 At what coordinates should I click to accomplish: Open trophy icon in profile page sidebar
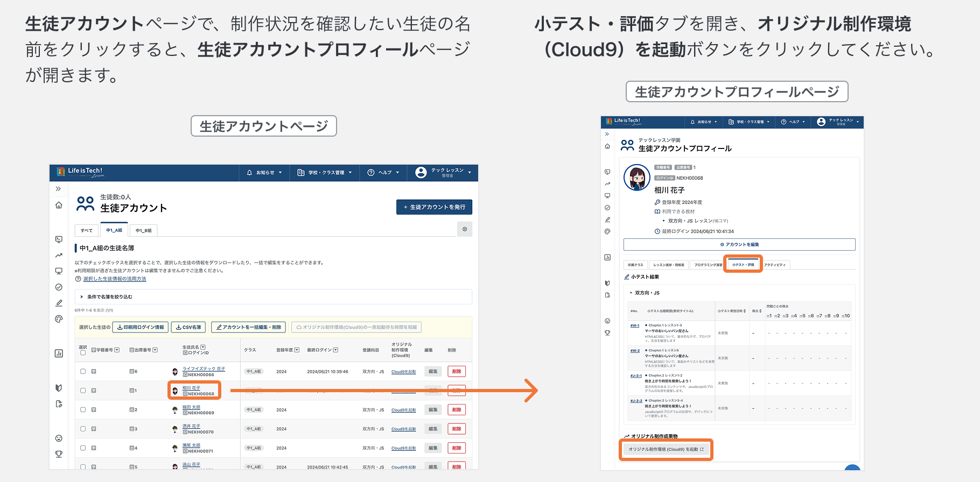[x=607, y=333]
